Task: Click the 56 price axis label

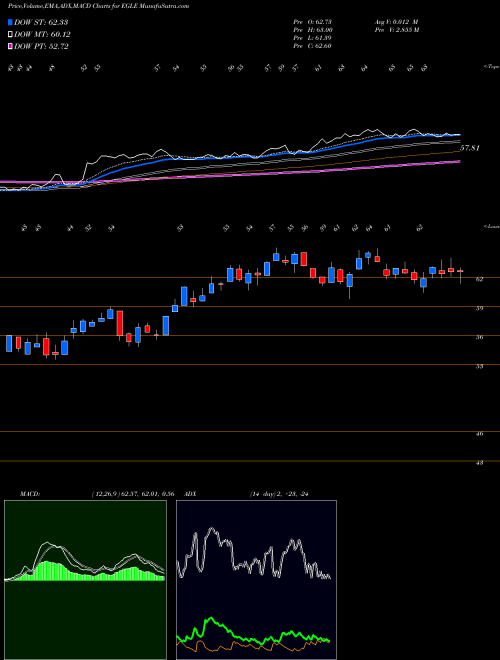Action: 480,337
